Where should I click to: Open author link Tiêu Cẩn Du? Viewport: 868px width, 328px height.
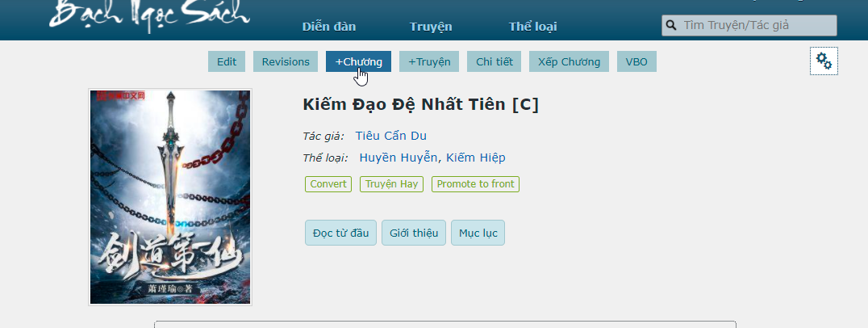click(391, 136)
